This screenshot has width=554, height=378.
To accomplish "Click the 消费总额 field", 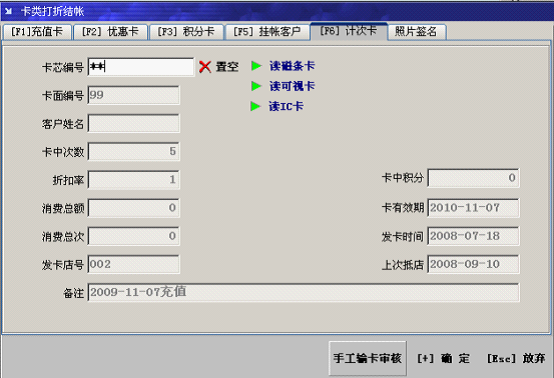I will click(134, 208).
